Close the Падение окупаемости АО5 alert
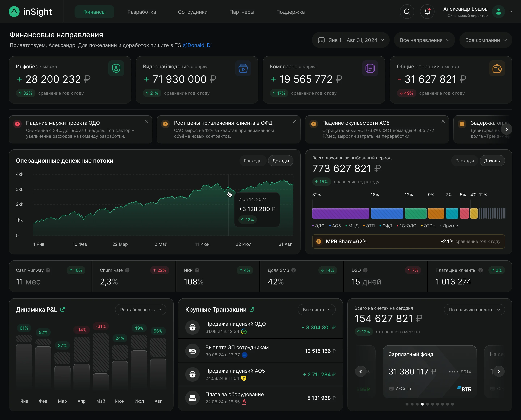This screenshot has width=521, height=420. (443, 121)
